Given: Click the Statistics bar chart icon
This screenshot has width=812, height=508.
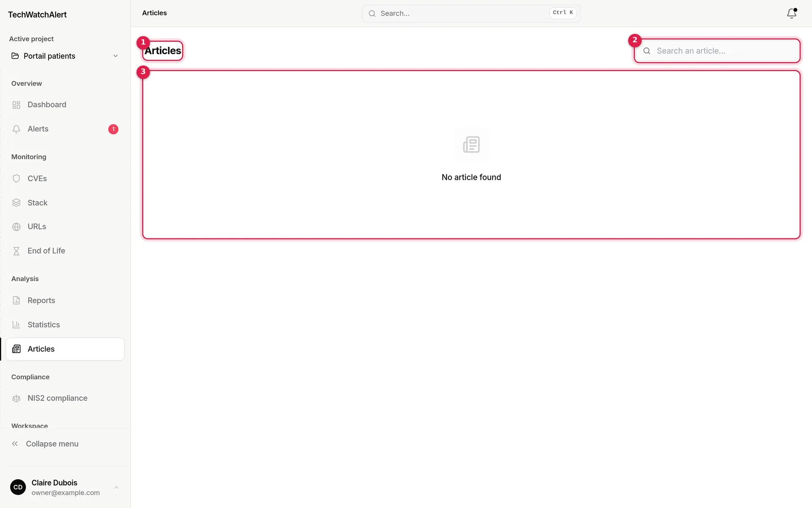Looking at the screenshot, I should [x=16, y=325].
